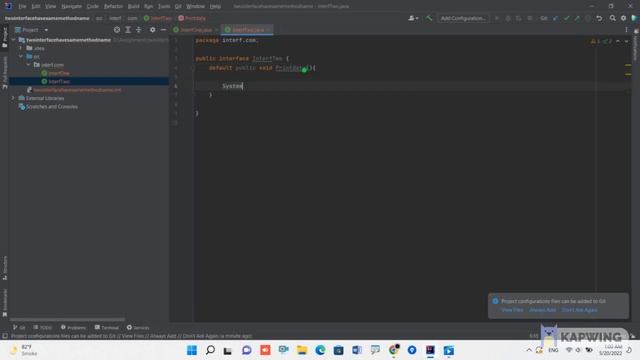Click the warnings indicator in editor corner

(x=595, y=41)
